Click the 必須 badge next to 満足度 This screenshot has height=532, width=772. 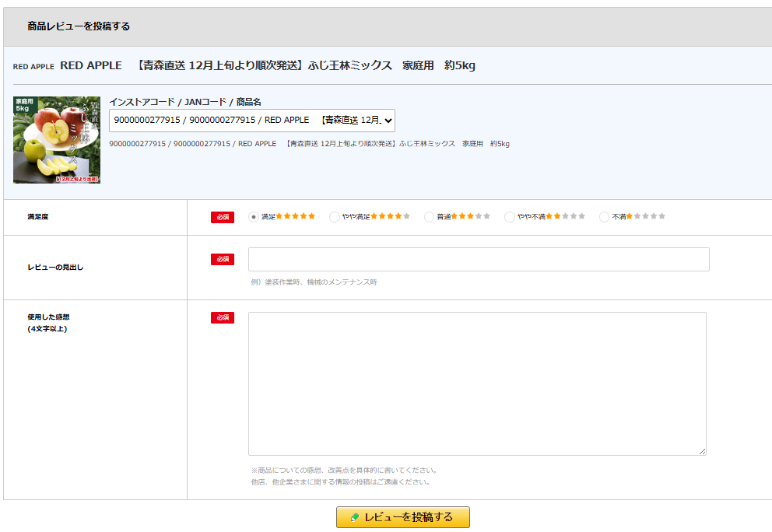click(x=223, y=217)
